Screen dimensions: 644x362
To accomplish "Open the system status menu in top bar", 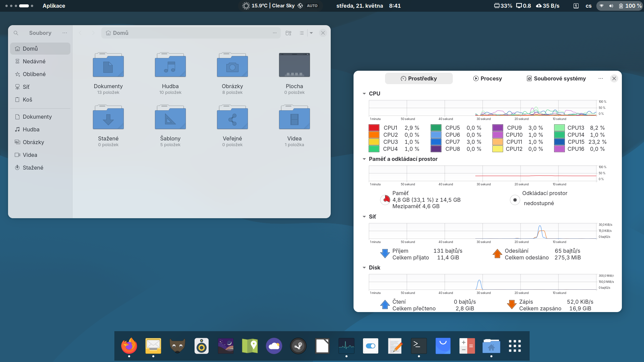I will [x=620, y=6].
